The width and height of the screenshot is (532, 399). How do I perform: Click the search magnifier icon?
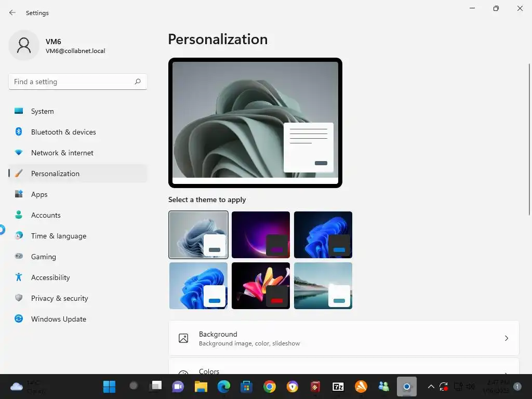(137, 82)
